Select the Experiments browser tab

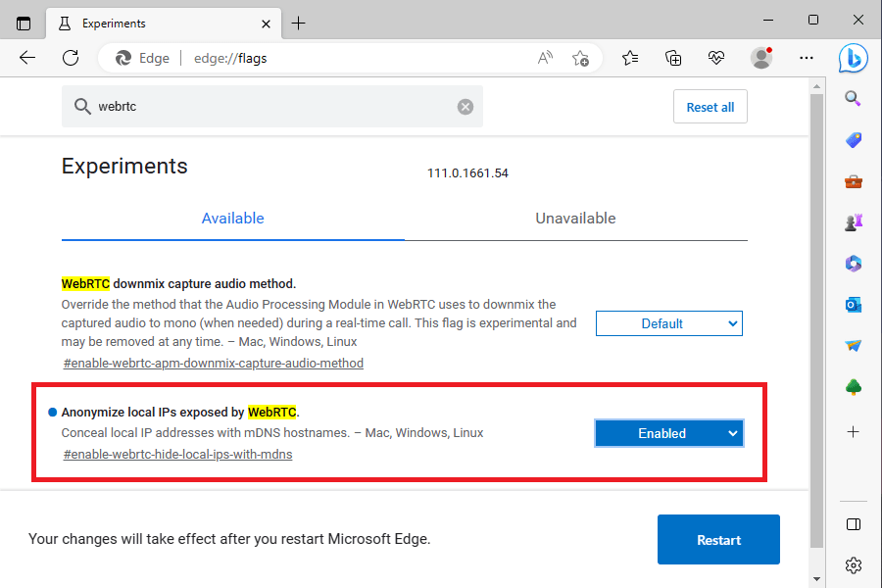[163, 24]
